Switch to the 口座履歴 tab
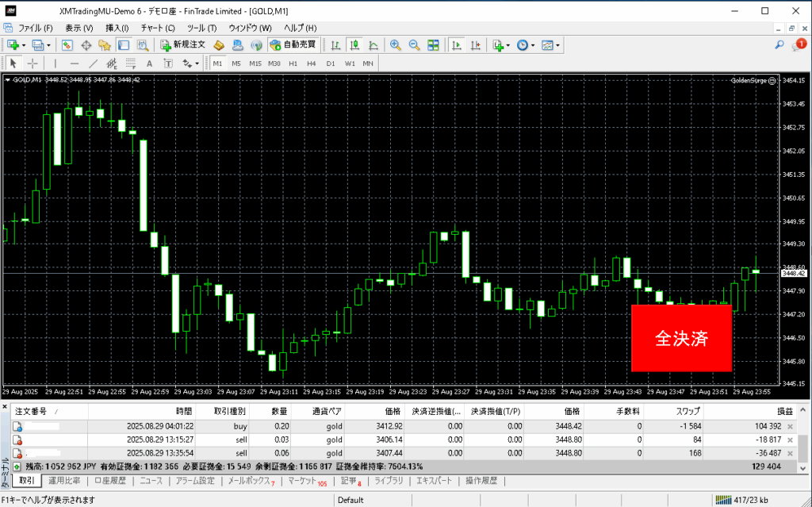Viewport: 812px width, 507px height. click(109, 481)
